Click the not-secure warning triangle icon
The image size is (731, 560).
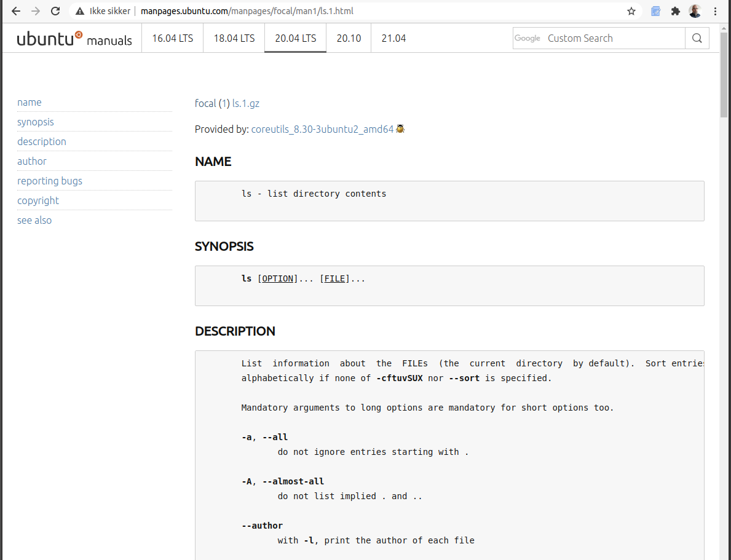point(80,11)
